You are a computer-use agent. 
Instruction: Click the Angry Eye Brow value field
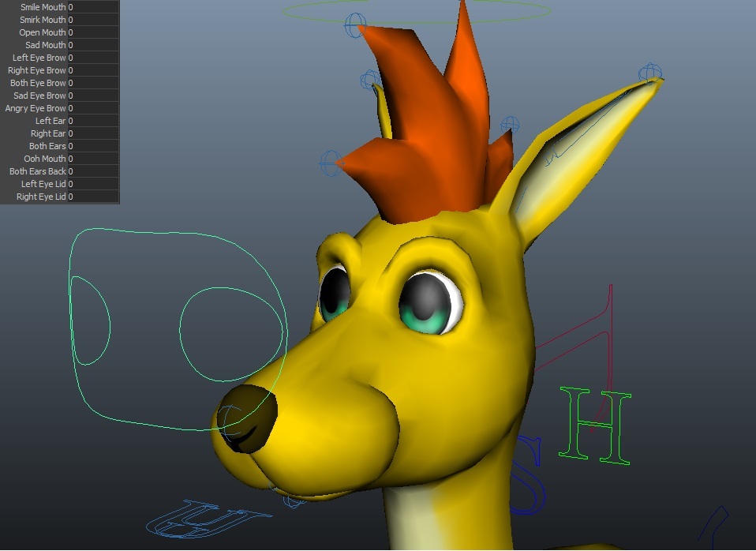coord(93,108)
